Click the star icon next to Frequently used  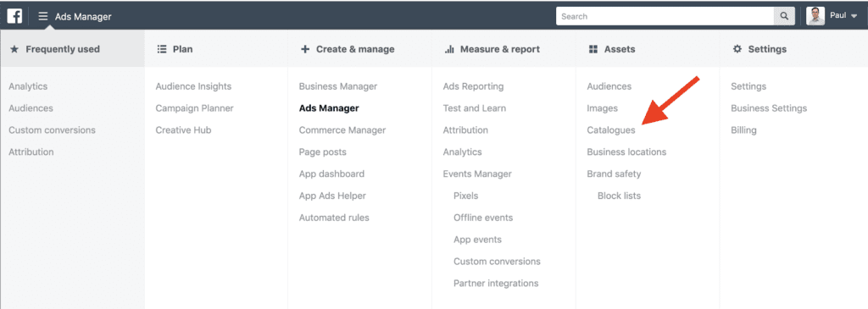click(14, 49)
